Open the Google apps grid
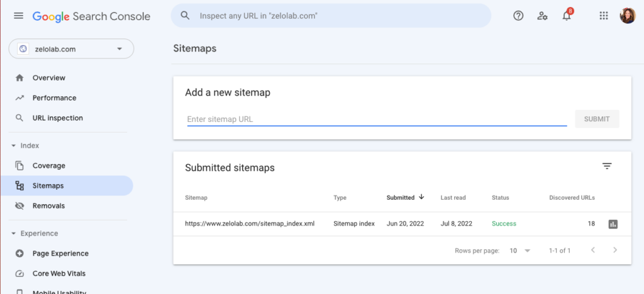 coord(603,16)
